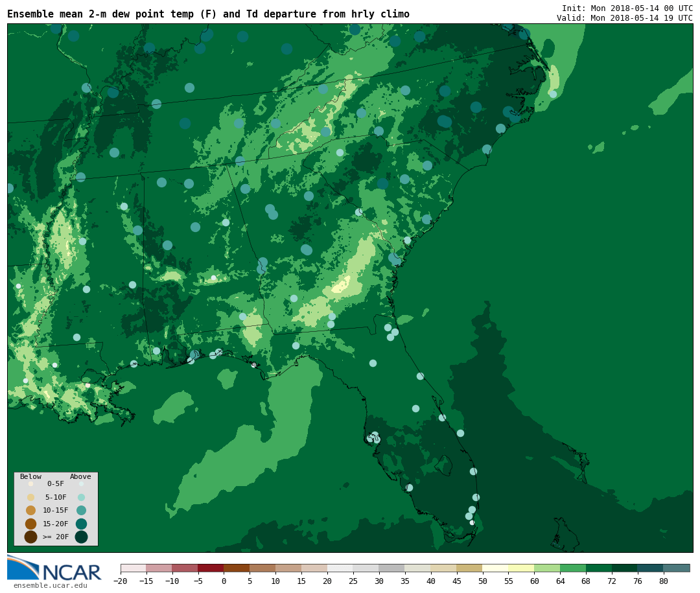This screenshot has width=700, height=593.
Task: Click the '-20' colorbar tick label
Action: [120, 581]
